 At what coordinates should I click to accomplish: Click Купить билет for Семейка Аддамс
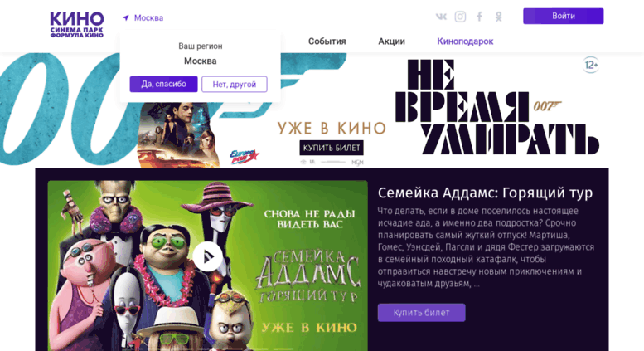[421, 313]
